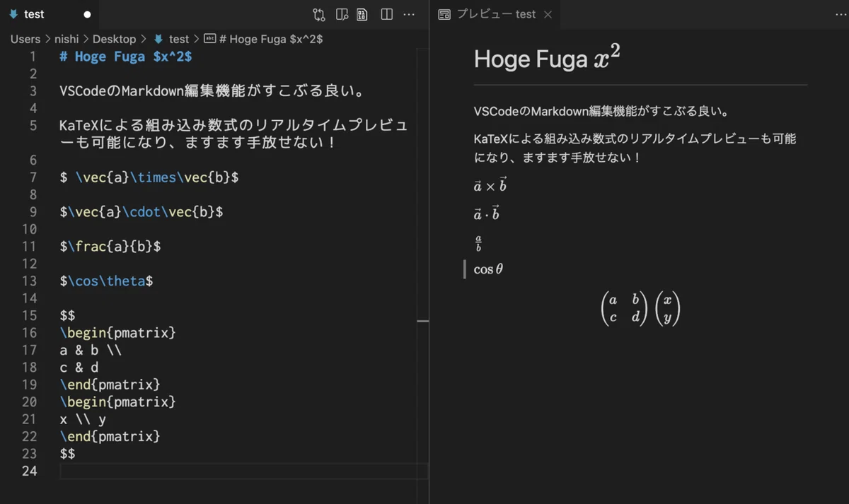Click the closing $$ on line 23
849x504 pixels.
pos(68,454)
